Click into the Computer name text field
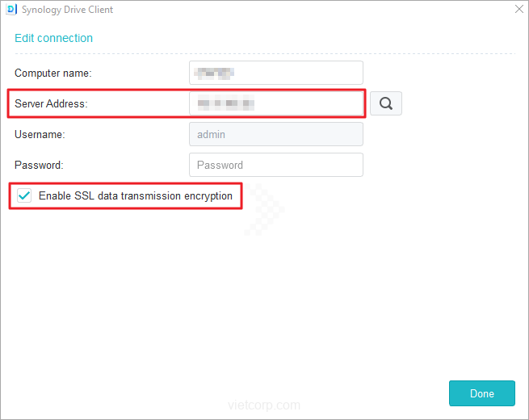 click(275, 73)
